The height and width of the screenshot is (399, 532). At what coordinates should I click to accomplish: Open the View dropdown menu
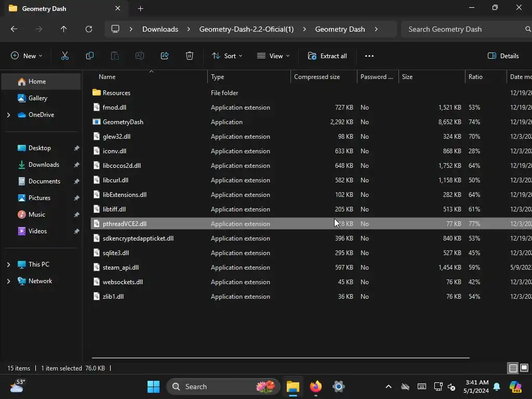[273, 56]
